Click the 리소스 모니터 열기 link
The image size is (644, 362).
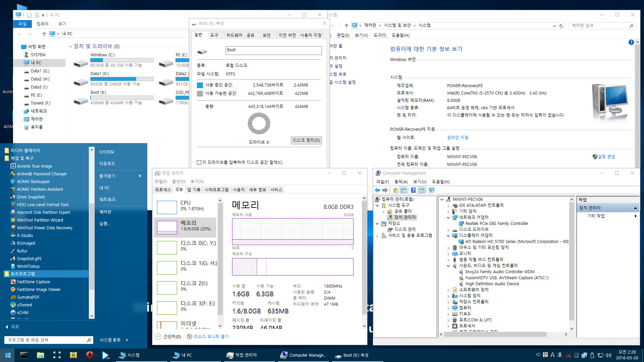(x=211, y=337)
